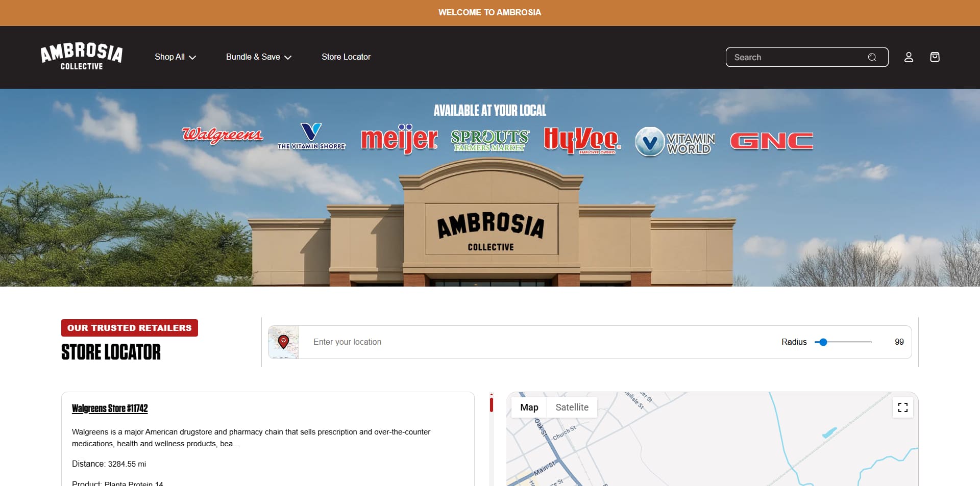Screen dimensions: 980x486
Task: Click the GNC logo
Action: coord(772,141)
